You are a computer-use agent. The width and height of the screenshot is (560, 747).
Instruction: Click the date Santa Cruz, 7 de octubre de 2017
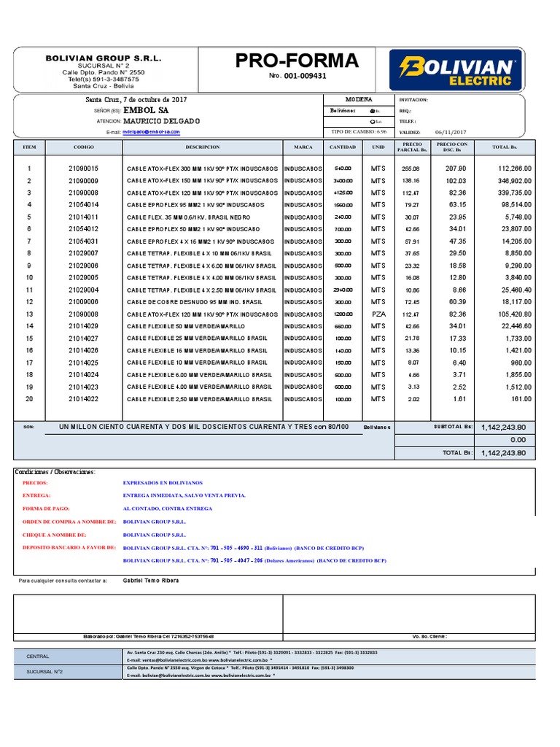tap(136, 99)
